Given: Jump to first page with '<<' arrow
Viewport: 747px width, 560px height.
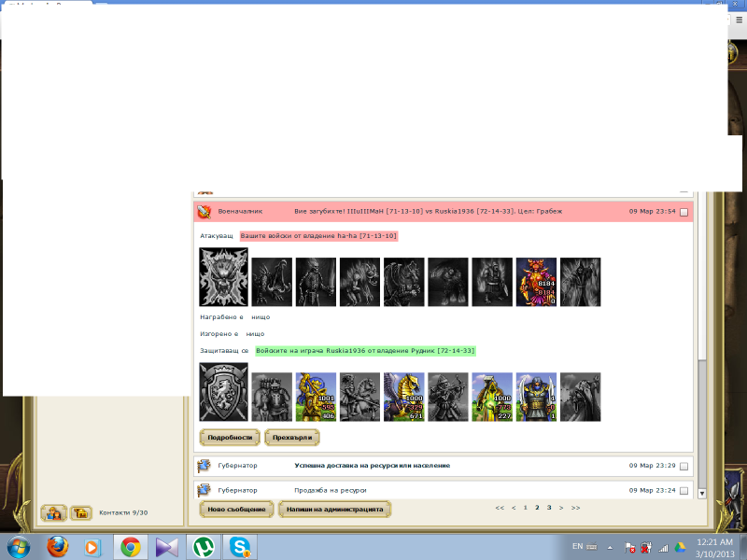Looking at the screenshot, I should [x=500, y=508].
